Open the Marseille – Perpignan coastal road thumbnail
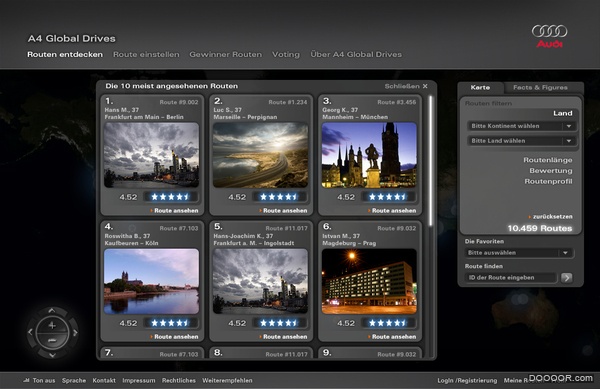 pos(260,155)
